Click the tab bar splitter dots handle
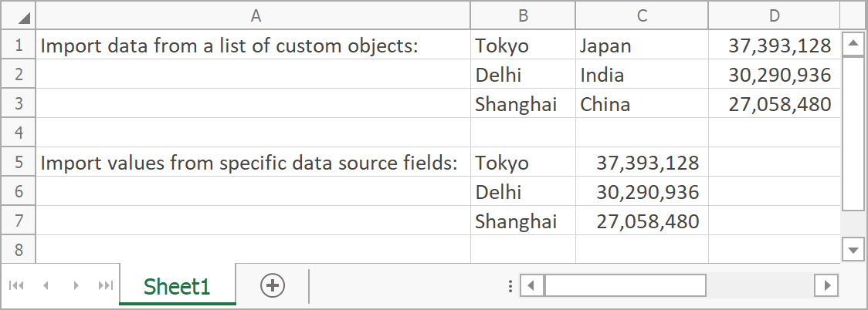 pos(510,286)
